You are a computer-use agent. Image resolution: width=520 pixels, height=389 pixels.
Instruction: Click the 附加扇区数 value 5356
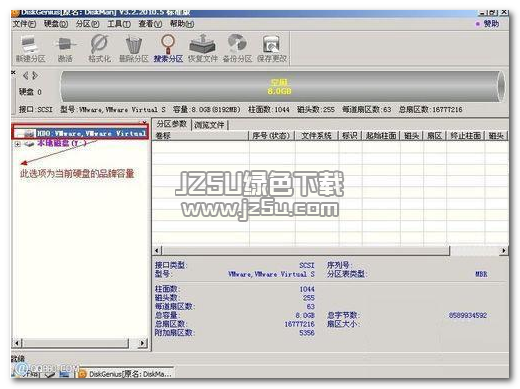coord(307,332)
